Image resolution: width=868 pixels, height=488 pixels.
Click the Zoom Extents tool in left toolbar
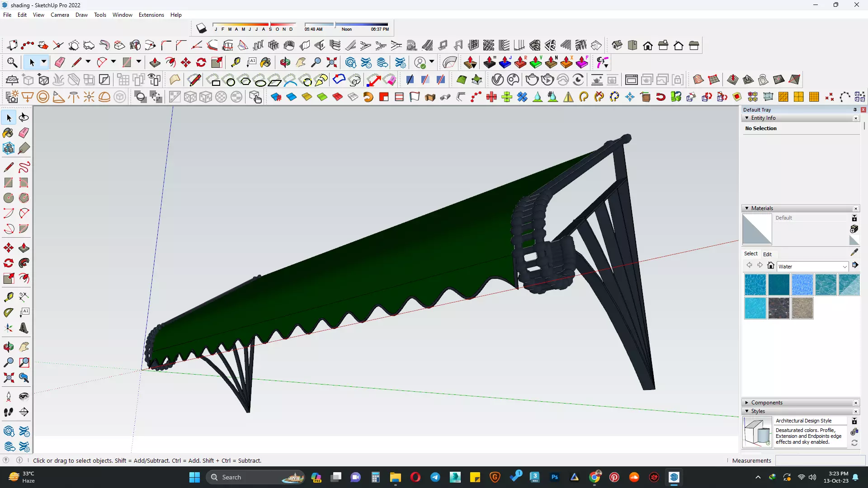pyautogui.click(x=8, y=378)
